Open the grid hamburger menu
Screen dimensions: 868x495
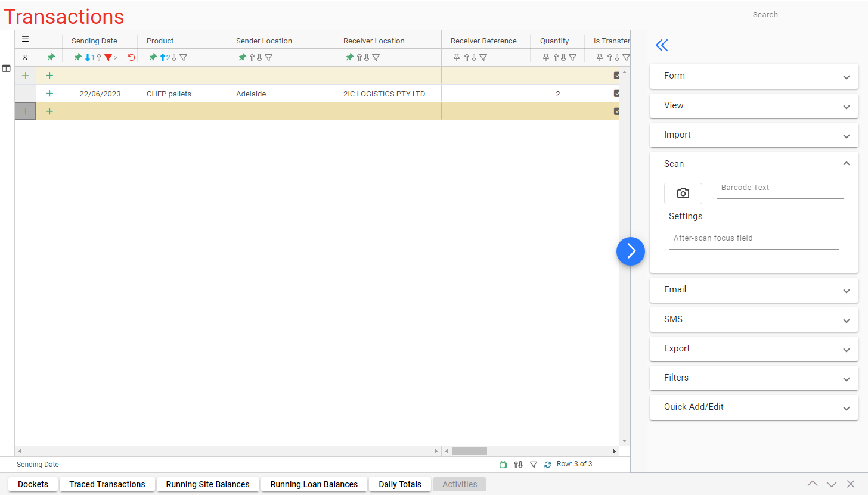25,40
